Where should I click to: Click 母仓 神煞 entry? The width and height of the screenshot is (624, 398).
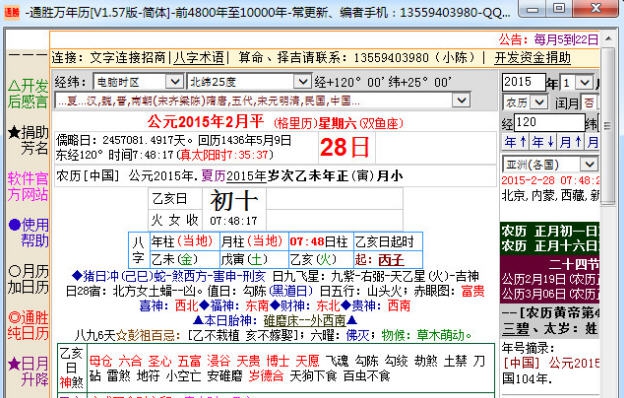tap(101, 361)
